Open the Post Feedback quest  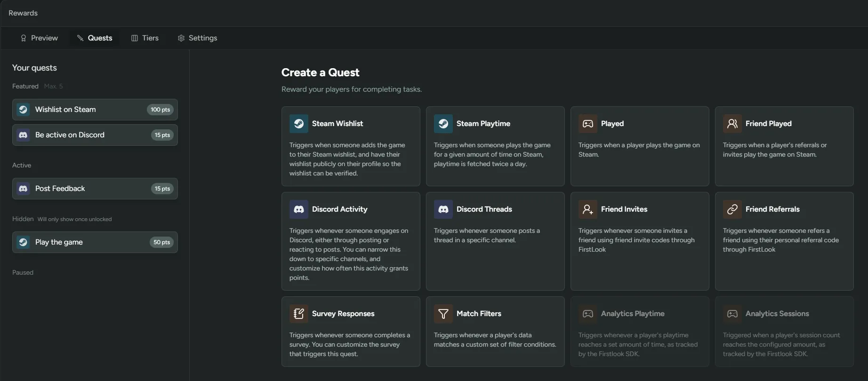[x=95, y=189]
